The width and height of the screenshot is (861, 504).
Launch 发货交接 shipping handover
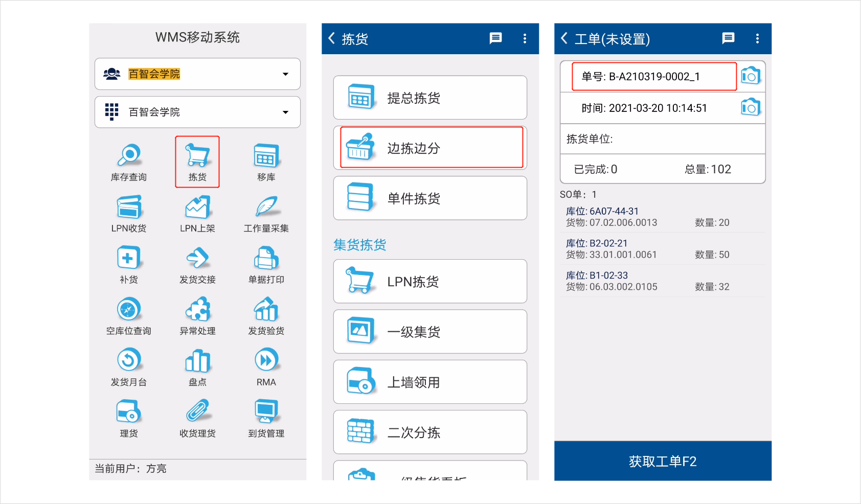coord(197,264)
